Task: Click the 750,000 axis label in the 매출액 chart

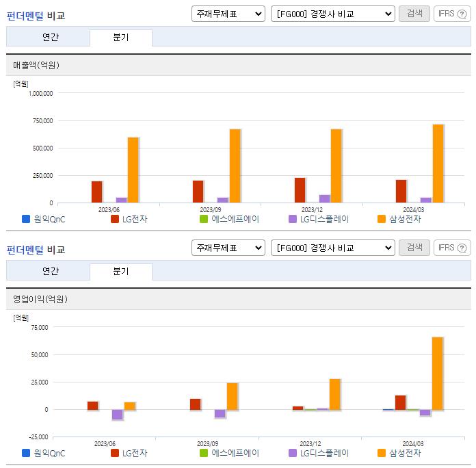Action: point(43,121)
